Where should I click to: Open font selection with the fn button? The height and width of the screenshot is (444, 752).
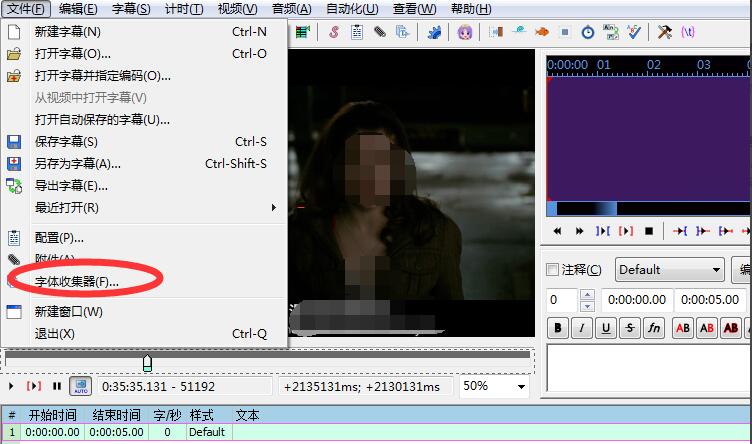tap(654, 328)
